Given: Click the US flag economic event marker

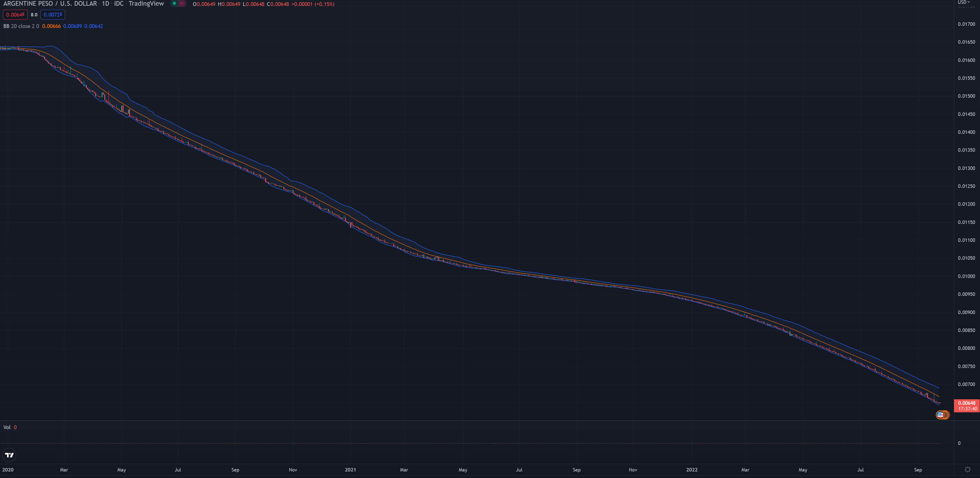Looking at the screenshot, I should (x=940, y=415).
